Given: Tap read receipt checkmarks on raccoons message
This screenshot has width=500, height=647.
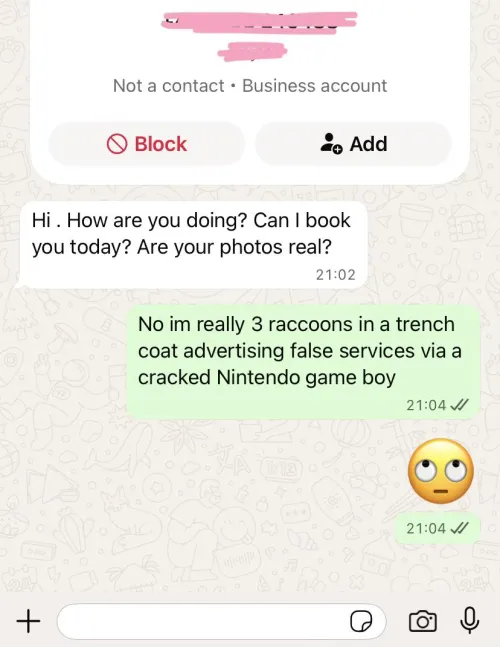Looking at the screenshot, I should [x=459, y=405].
